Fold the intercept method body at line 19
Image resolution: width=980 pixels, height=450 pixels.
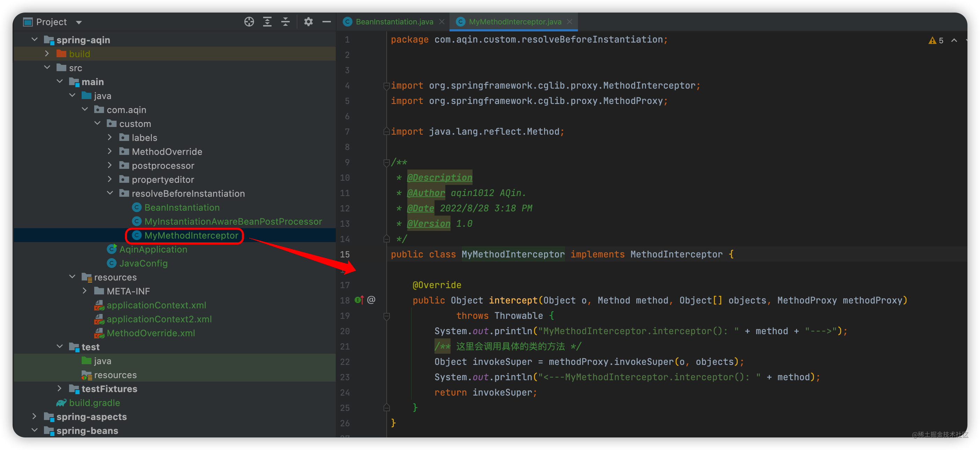pos(387,316)
